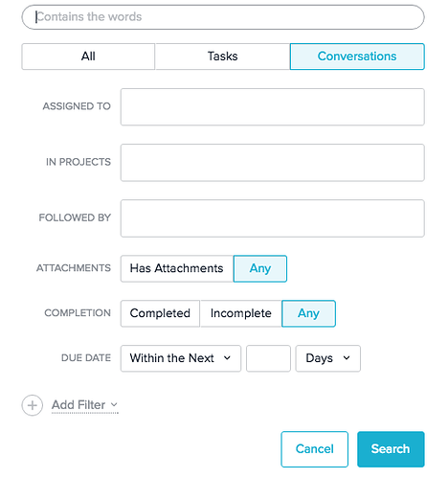This screenshot has width=448, height=479.
Task: Open the Within the Next dropdown
Action: coord(181,358)
